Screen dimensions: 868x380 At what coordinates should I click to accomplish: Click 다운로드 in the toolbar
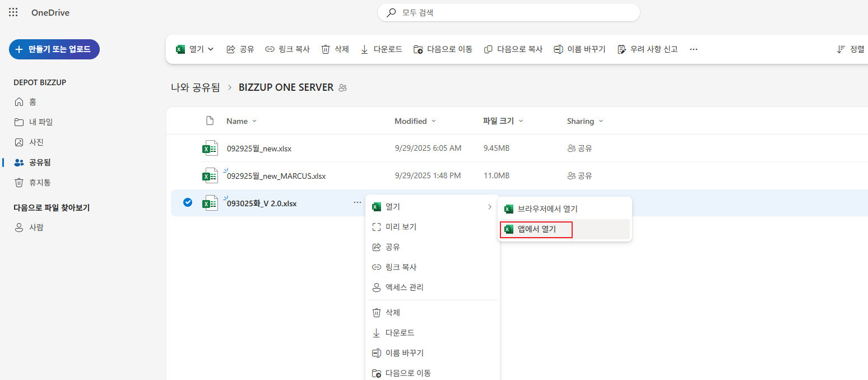pyautogui.click(x=381, y=49)
